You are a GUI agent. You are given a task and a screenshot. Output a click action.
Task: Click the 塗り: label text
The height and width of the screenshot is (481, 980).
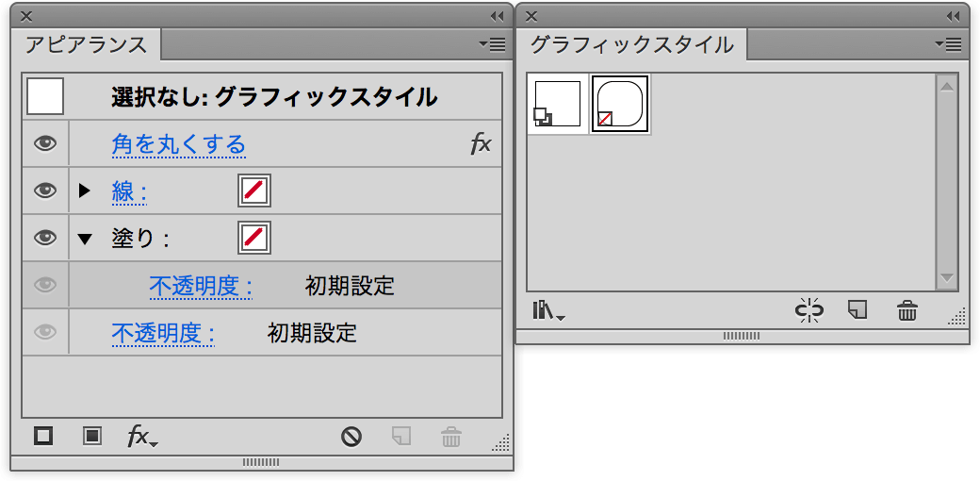click(140, 239)
